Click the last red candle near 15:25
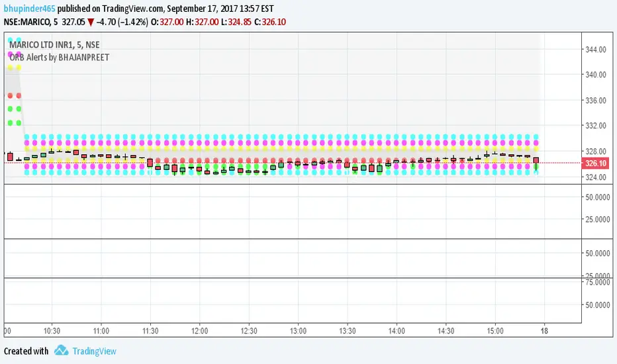This screenshot has width=617, height=364. pyautogui.click(x=536, y=161)
